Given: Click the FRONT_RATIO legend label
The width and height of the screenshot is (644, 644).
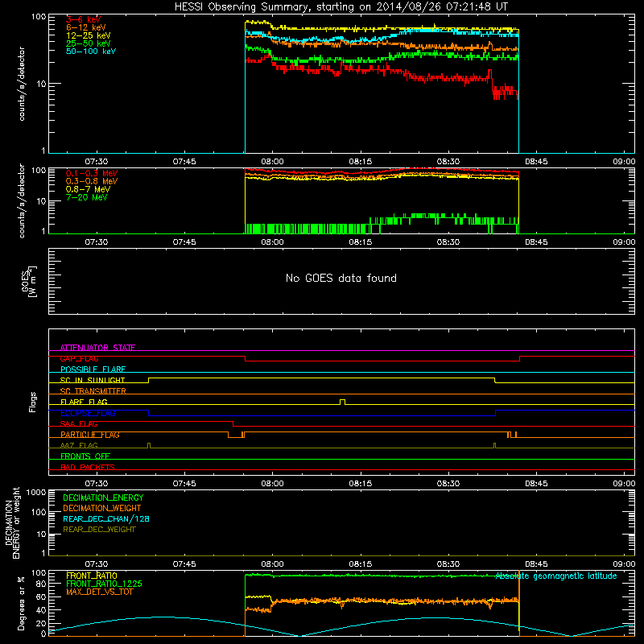Looking at the screenshot, I should pyautogui.click(x=92, y=576).
